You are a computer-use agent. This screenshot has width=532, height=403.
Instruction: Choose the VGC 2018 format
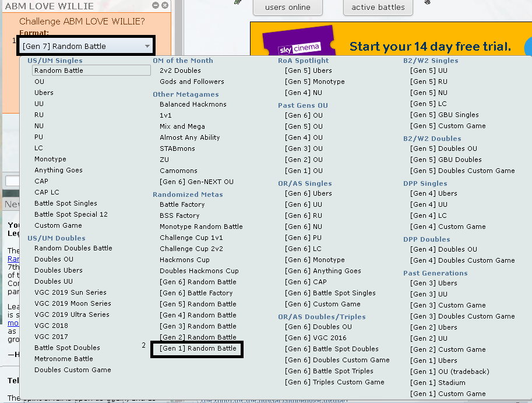(51, 326)
